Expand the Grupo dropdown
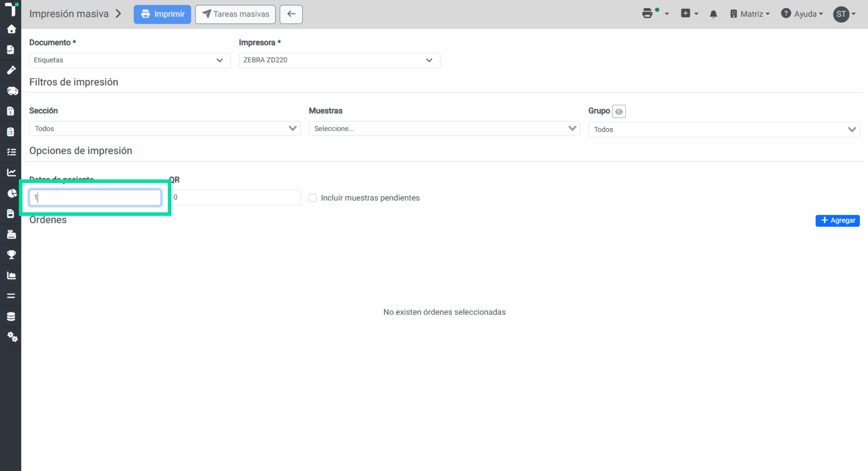Viewport: 868px width, 471px height. (x=724, y=129)
